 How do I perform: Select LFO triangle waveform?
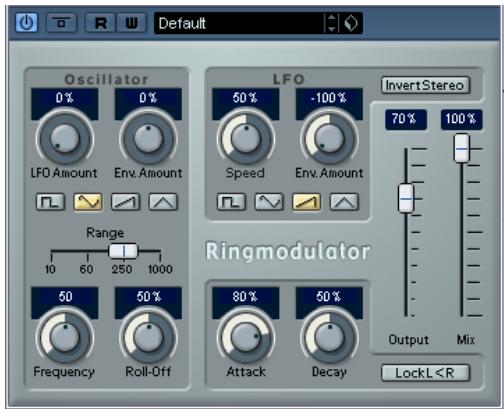[344, 202]
